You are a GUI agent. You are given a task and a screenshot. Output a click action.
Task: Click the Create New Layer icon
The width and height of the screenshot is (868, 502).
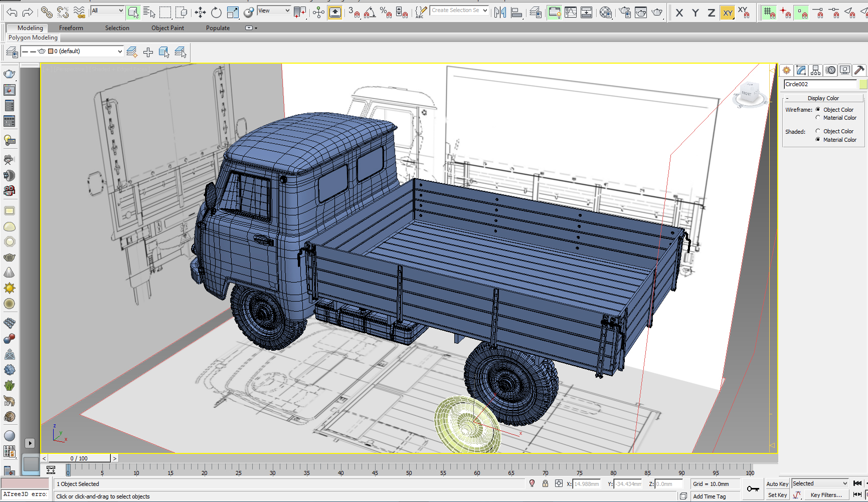pyautogui.click(x=132, y=52)
